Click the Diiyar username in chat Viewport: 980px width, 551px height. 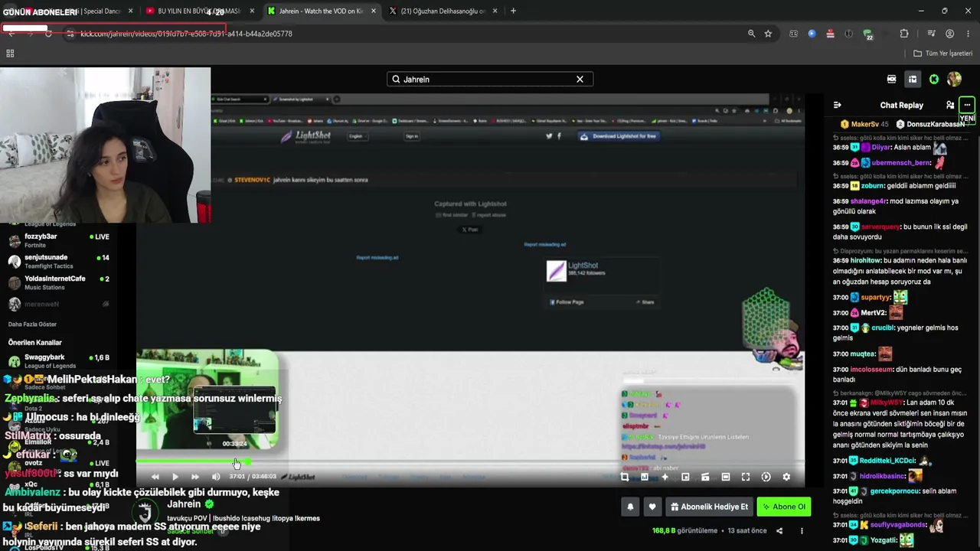coord(880,147)
